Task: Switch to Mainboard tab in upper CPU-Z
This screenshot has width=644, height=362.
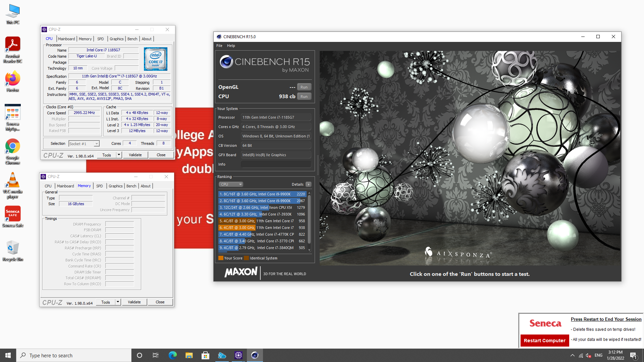Action: [x=66, y=39]
